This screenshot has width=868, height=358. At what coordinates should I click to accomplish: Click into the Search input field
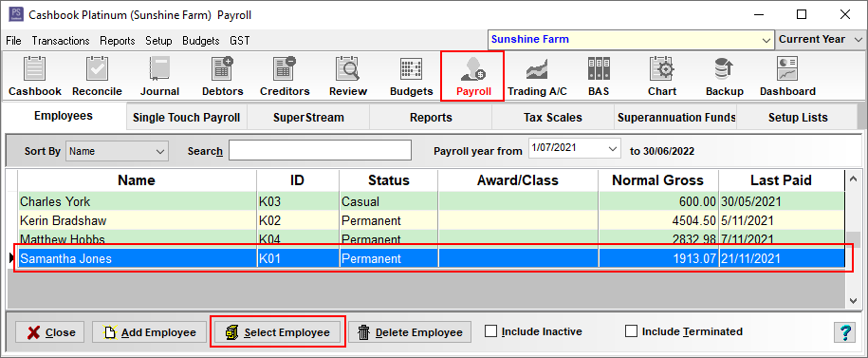[320, 150]
